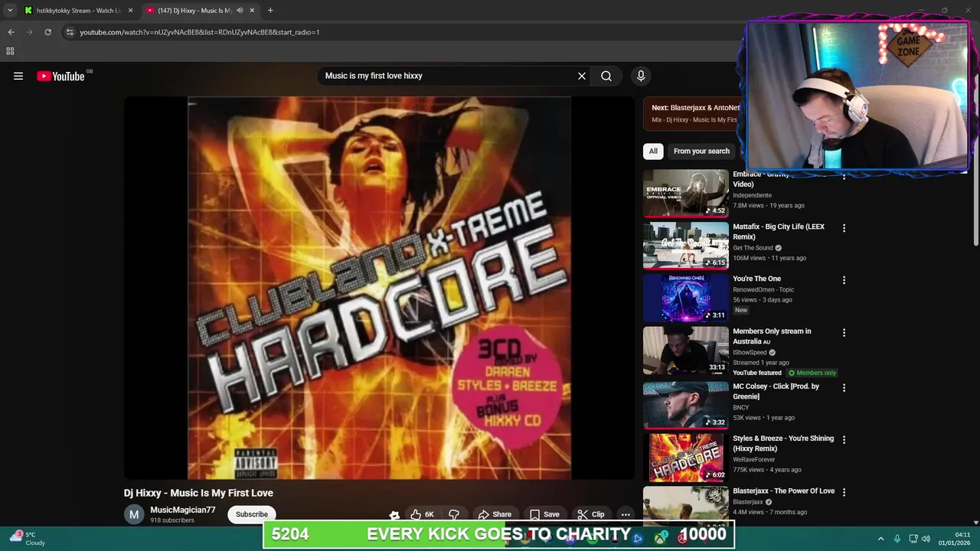Open more actions ellipsis under video
The height and width of the screenshot is (551, 980).
(x=626, y=514)
